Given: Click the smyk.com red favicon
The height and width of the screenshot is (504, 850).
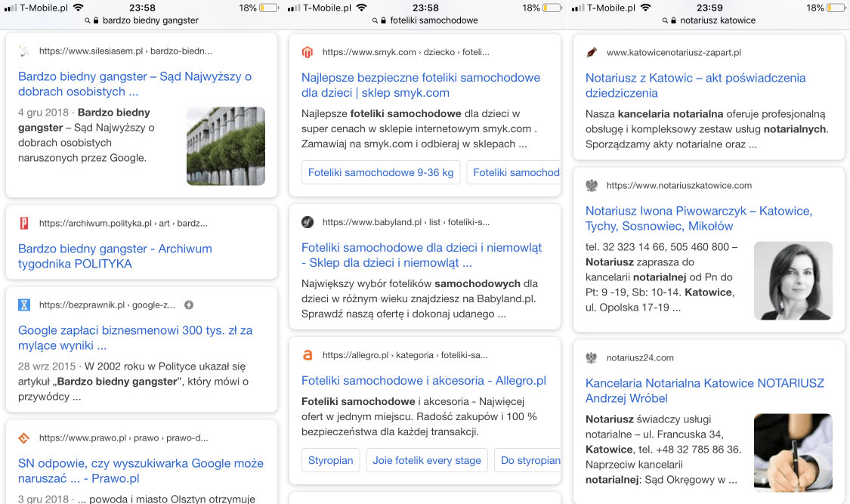Looking at the screenshot, I should (308, 52).
